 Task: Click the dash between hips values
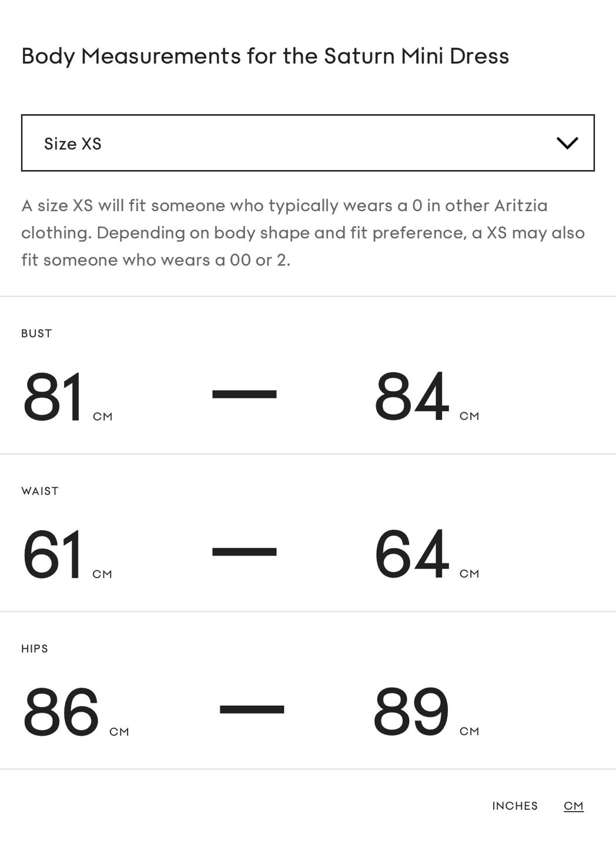(x=252, y=709)
